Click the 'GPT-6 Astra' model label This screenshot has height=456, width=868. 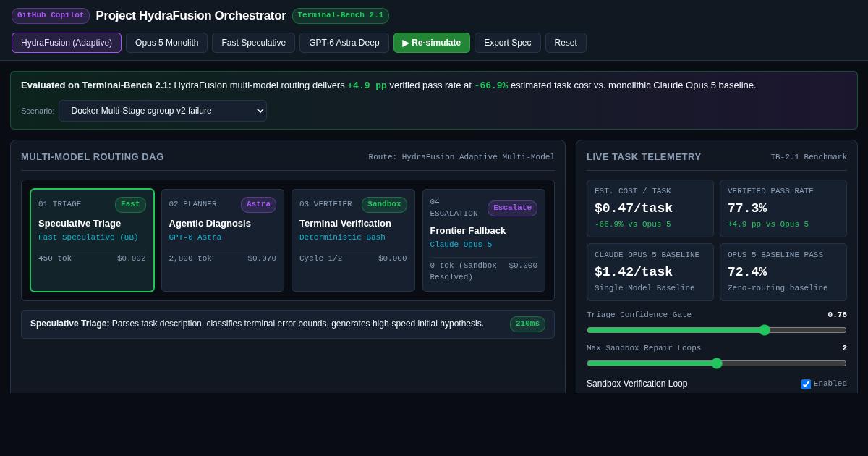pos(195,237)
